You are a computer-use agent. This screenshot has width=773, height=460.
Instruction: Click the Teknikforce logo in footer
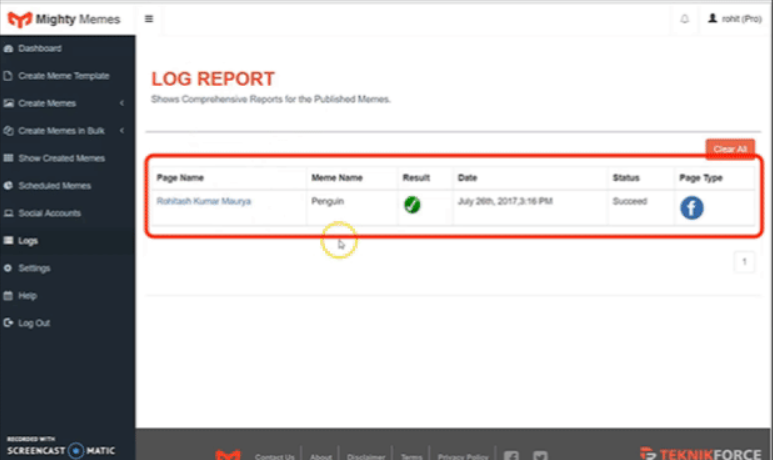point(701,454)
